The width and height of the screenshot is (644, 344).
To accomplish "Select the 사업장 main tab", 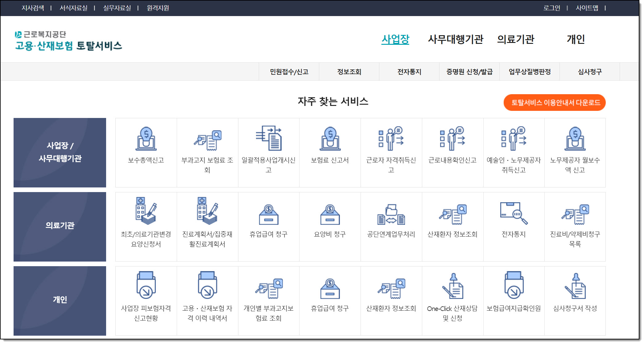I will 395,39.
